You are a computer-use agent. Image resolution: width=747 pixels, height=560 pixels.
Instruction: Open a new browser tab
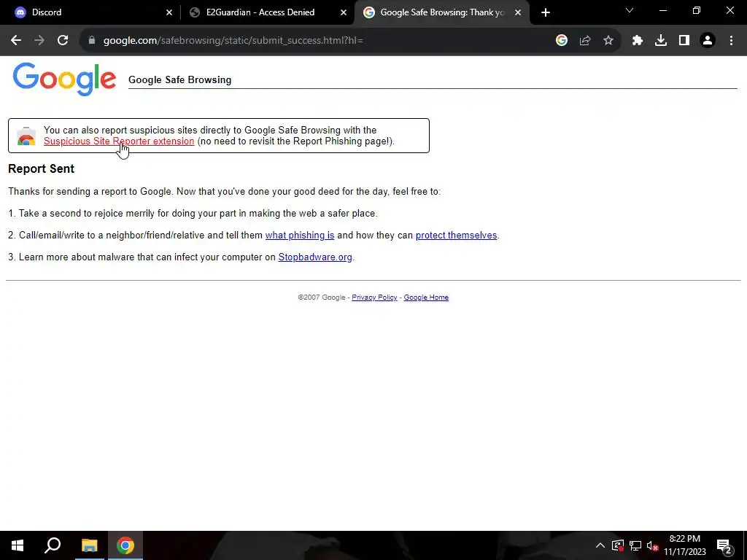click(546, 12)
